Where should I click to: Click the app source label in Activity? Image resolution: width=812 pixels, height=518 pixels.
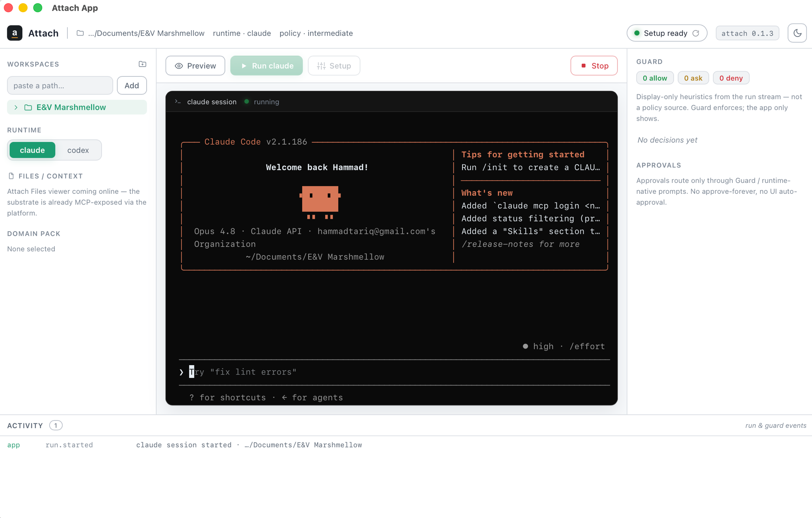(13, 445)
